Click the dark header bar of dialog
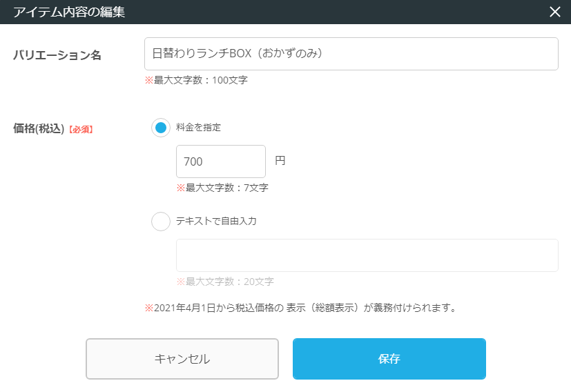This screenshot has width=571, height=392. pyautogui.click(x=345, y=12)
